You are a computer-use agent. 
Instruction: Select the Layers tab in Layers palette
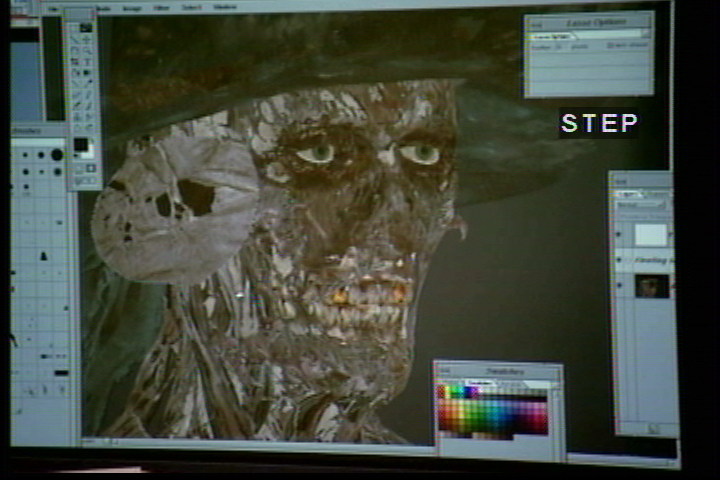[629, 194]
